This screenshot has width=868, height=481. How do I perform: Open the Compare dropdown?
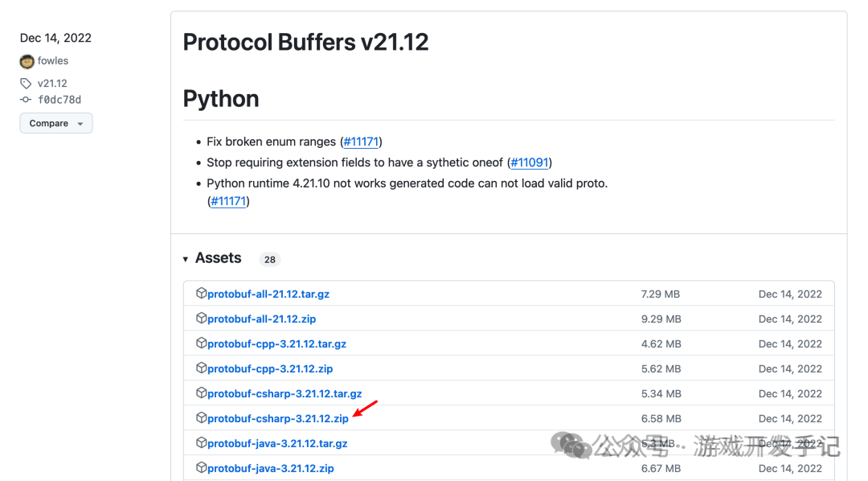tap(55, 122)
